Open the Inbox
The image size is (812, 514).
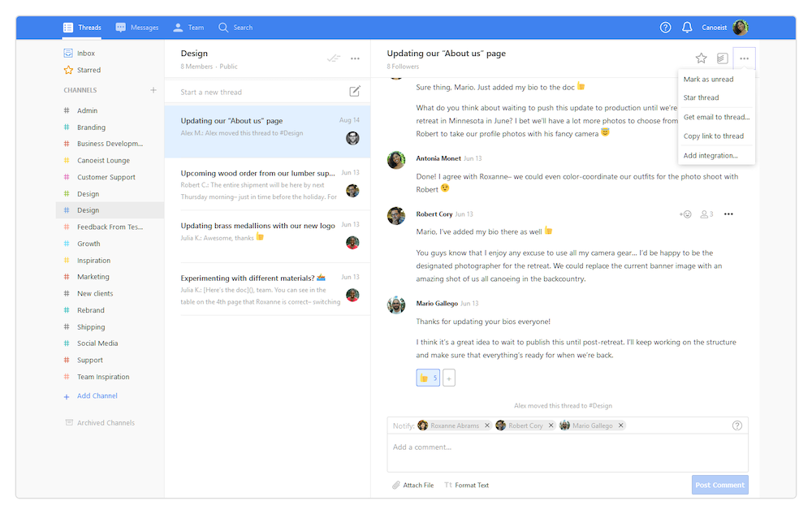pos(80,54)
